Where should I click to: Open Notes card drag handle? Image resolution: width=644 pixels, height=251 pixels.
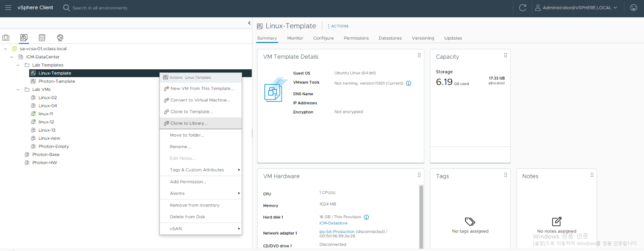pos(592,175)
